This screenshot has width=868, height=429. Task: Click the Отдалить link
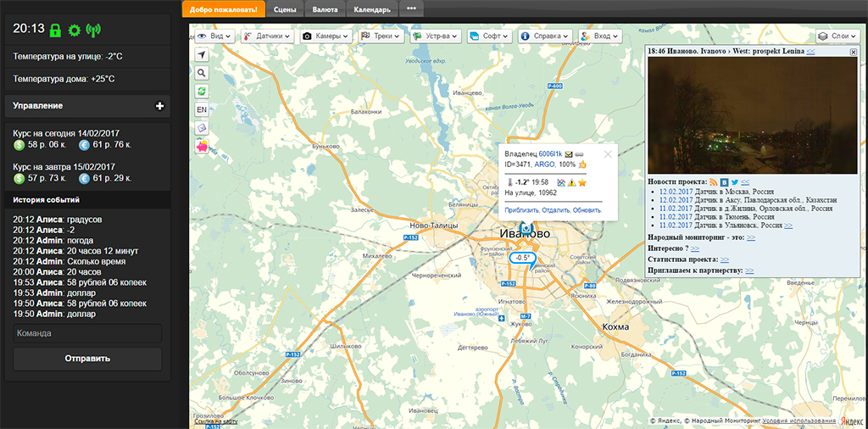point(556,210)
